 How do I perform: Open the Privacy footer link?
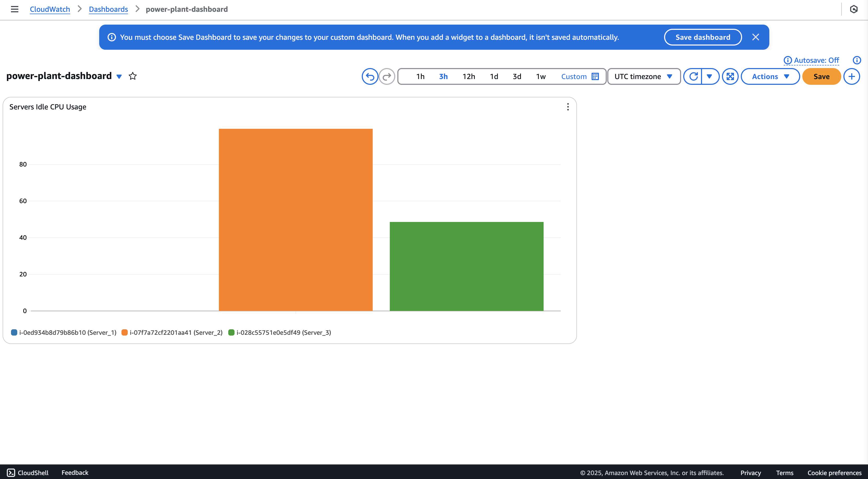pos(750,473)
